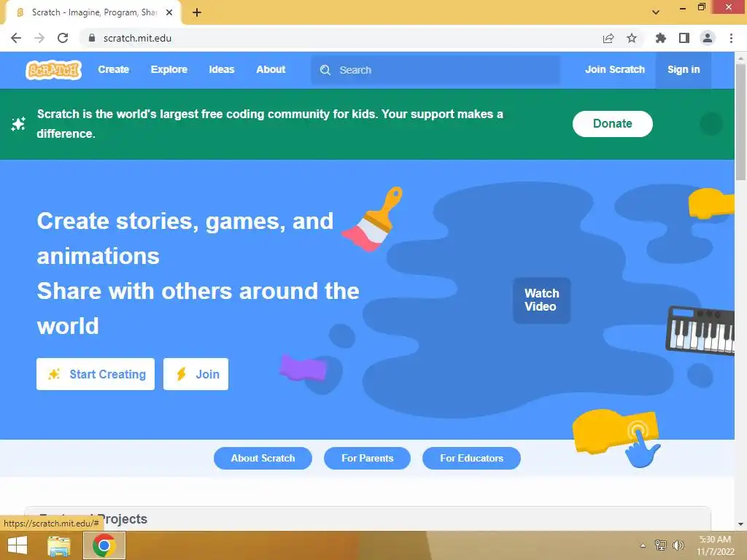747x560 pixels.
Task: Open the About Scratch pill button
Action: click(263, 458)
